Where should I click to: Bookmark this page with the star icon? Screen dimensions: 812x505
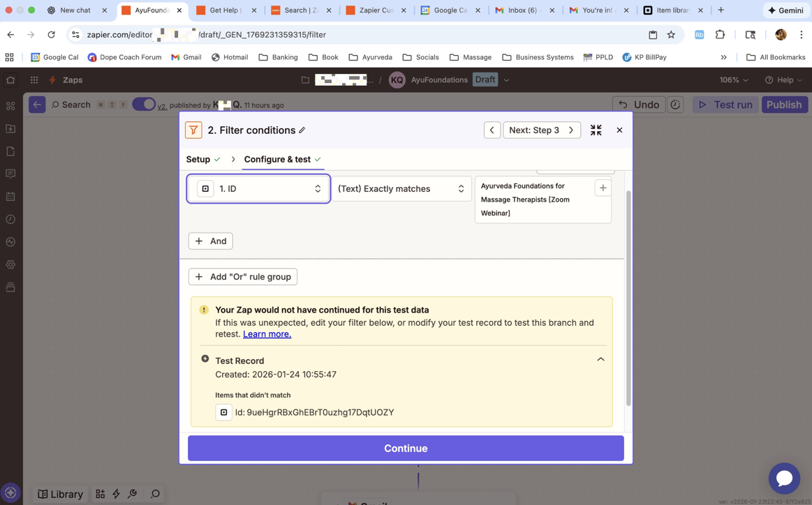[671, 35]
